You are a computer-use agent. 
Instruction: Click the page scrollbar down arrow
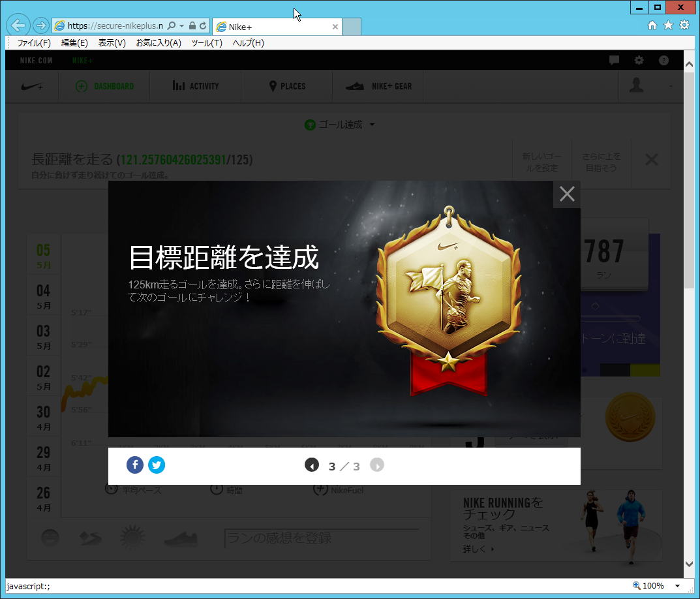[x=689, y=564]
